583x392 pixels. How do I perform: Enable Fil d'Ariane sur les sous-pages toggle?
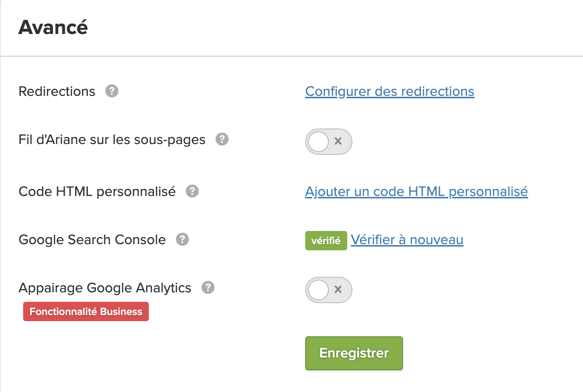329,141
